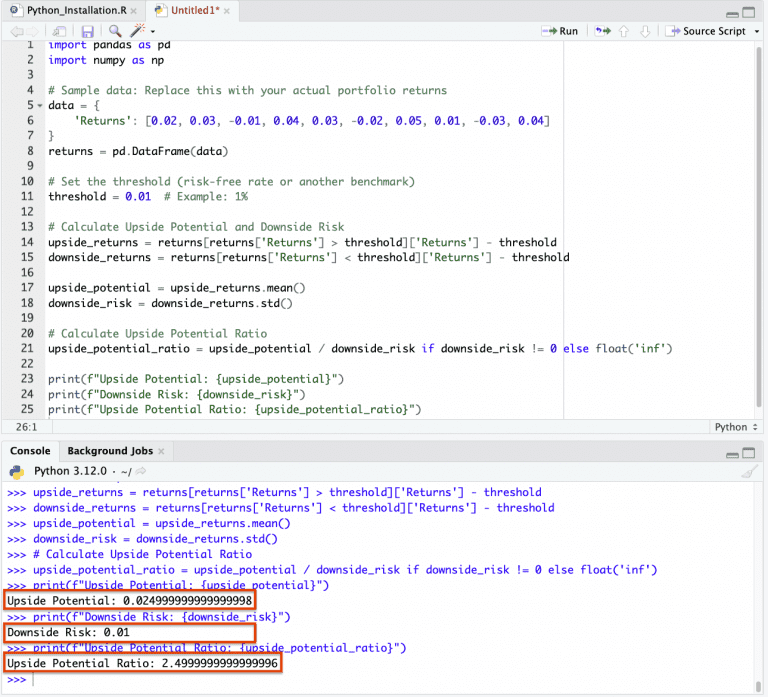The width and height of the screenshot is (768, 697).
Task: Switch to the Python_Installation.R tab
Action: click(64, 9)
